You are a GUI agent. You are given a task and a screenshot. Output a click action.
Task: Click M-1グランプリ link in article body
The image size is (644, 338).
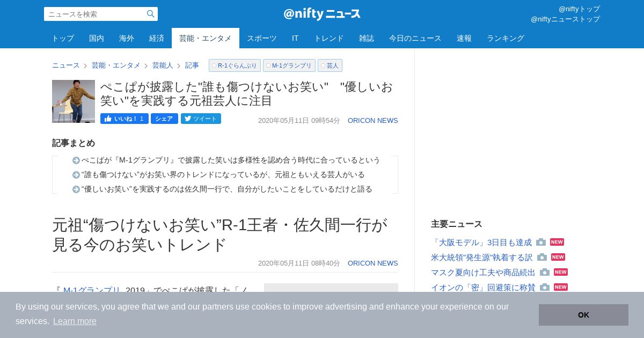pos(93,290)
